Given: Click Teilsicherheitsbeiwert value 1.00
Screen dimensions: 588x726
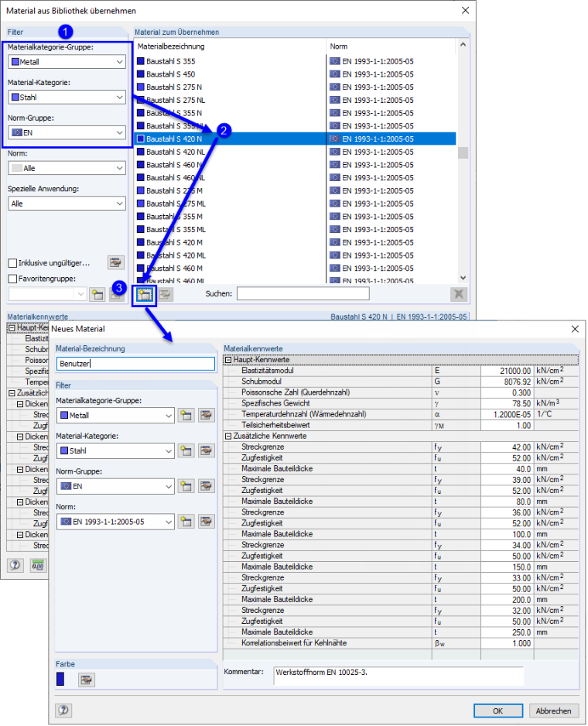Looking at the screenshot, I should coord(507,426).
